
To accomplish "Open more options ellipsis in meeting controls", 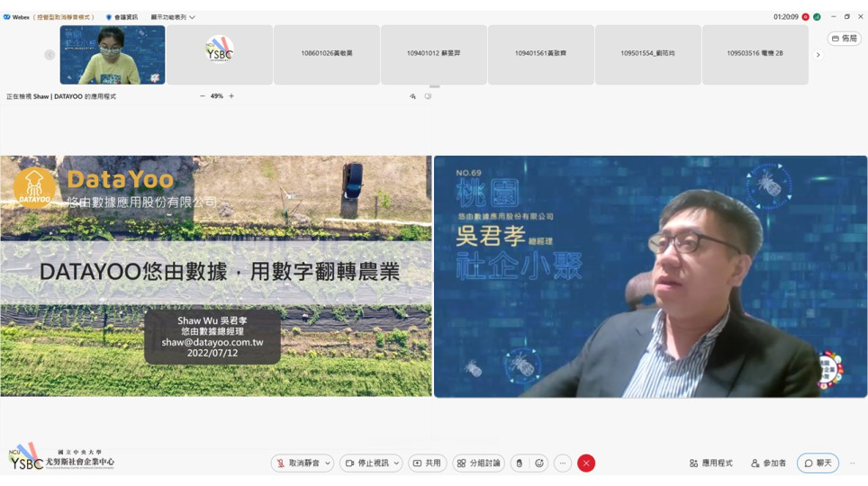I will 563,463.
